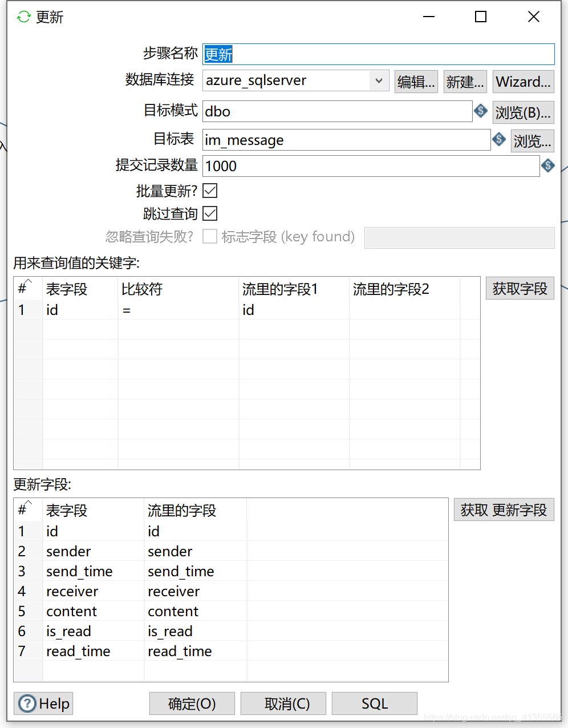The width and height of the screenshot is (568, 728).
Task: Click the Help question mark icon
Action: coord(27,703)
